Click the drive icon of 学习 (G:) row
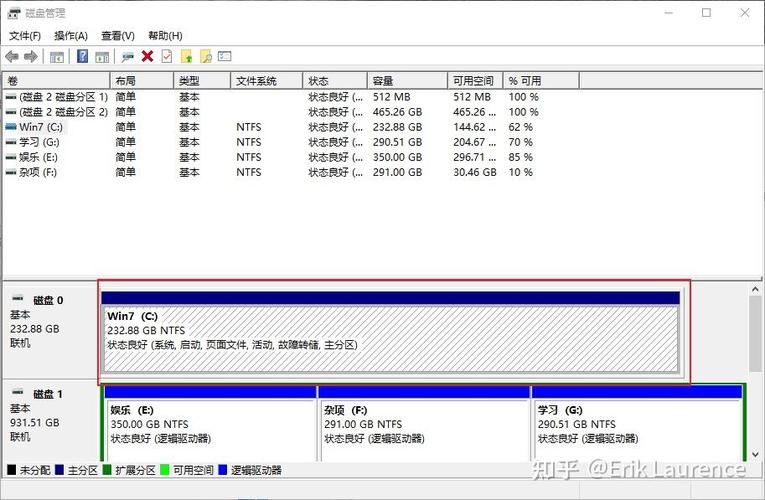The image size is (765, 500). pos(11,142)
